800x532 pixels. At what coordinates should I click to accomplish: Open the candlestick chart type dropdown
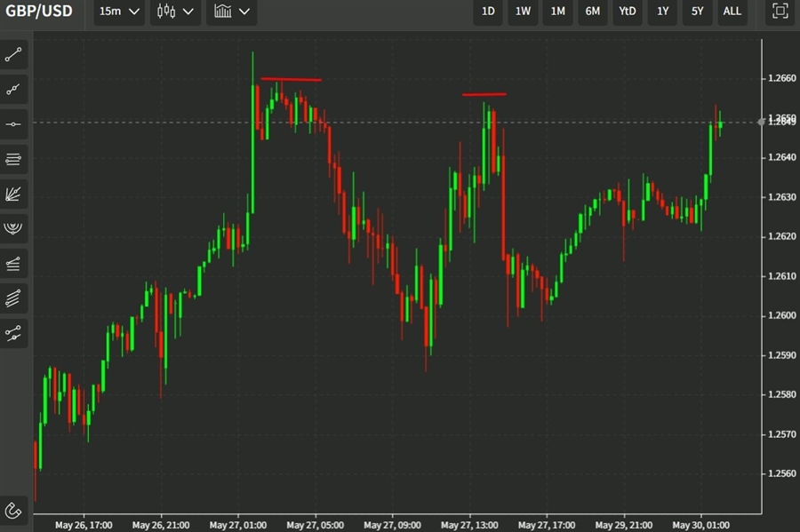click(175, 12)
